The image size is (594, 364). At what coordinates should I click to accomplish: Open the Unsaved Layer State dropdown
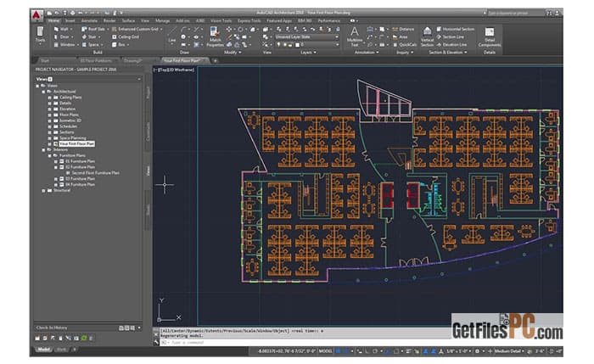(307, 36)
